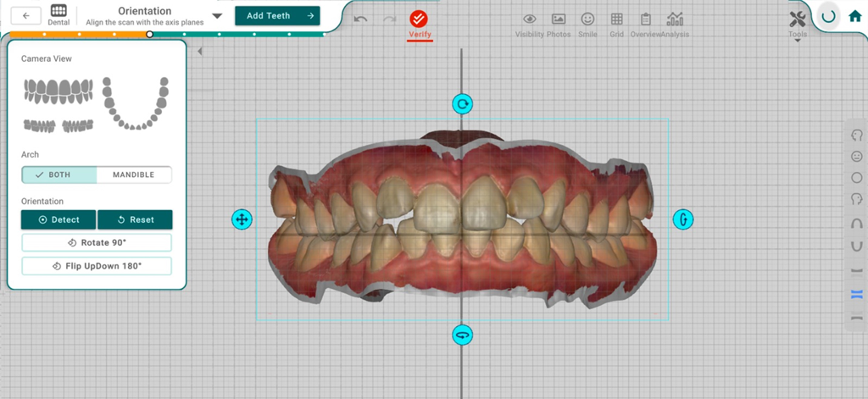The image size is (868, 399).
Task: Click Flip UpDown 180° button
Action: coord(97,266)
